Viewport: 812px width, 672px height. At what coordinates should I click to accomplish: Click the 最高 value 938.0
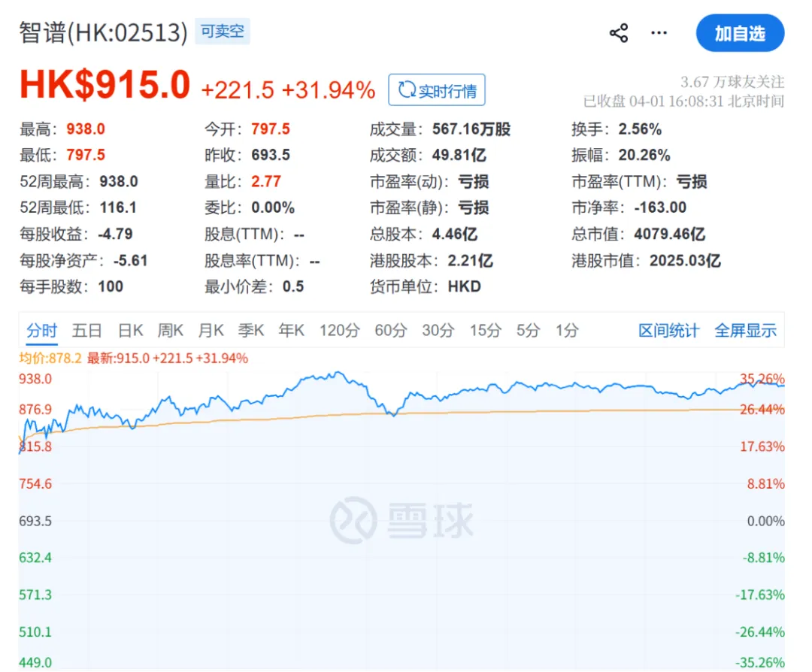86,129
